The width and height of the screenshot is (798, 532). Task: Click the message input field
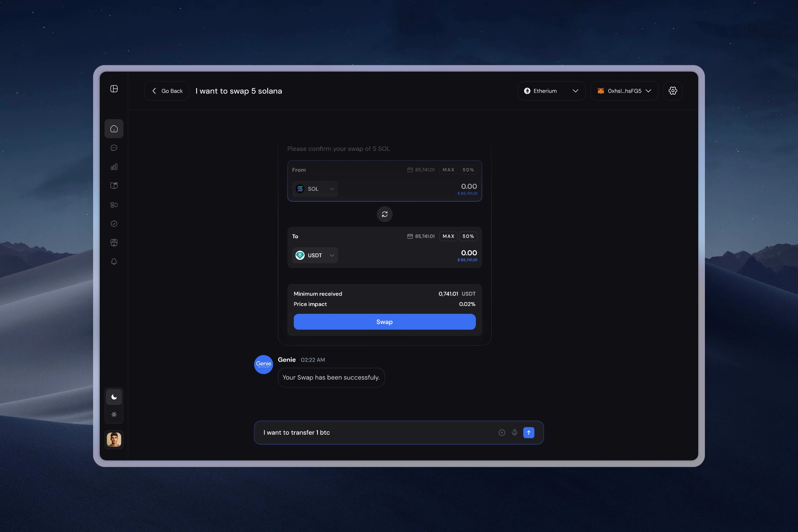coord(374,433)
